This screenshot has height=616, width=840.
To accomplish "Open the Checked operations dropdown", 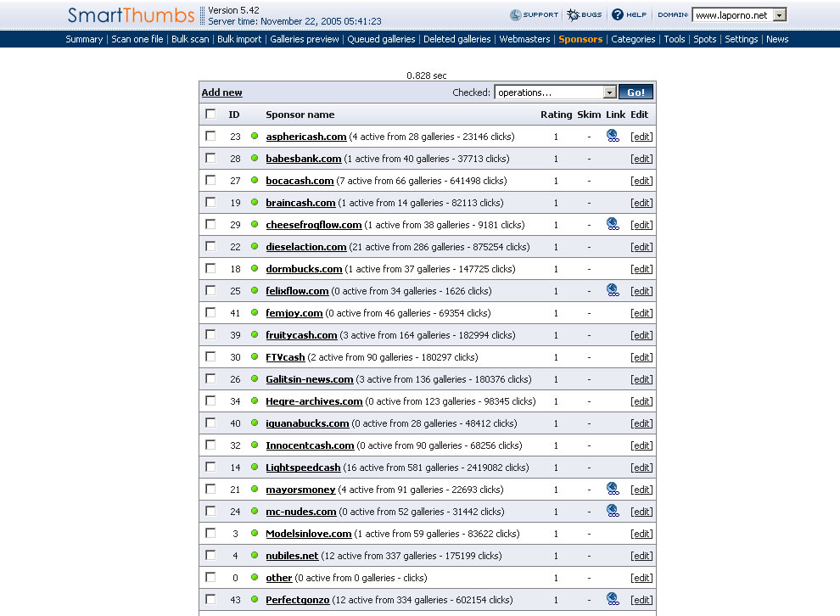I will 555,92.
